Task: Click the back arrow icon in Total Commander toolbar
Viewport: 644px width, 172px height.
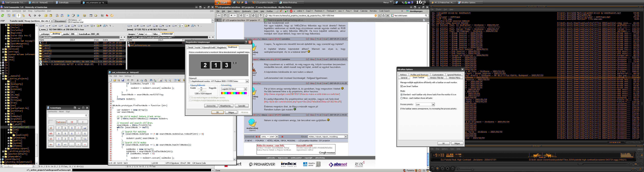Action: click(35, 15)
